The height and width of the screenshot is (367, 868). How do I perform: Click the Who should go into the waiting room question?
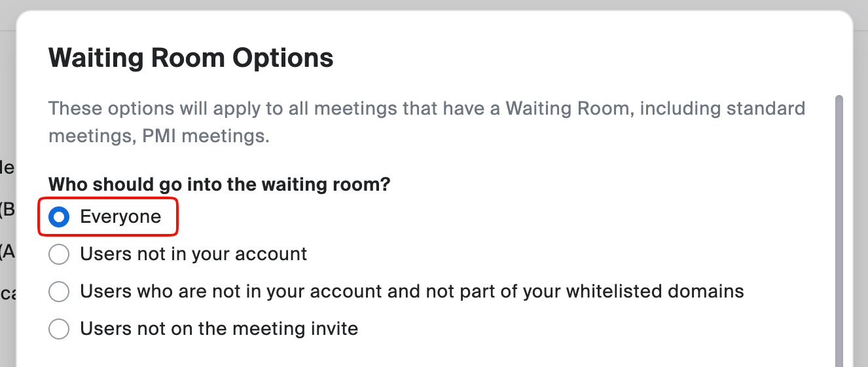tap(219, 185)
